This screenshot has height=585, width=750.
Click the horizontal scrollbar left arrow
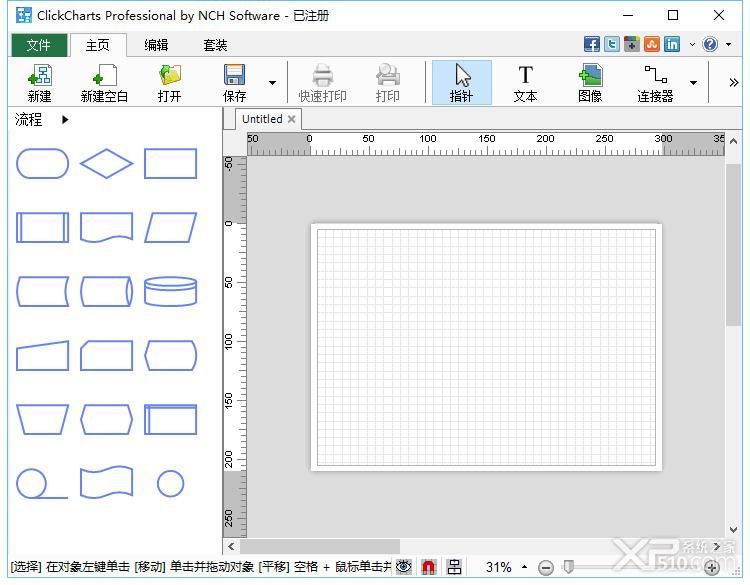pyautogui.click(x=232, y=546)
